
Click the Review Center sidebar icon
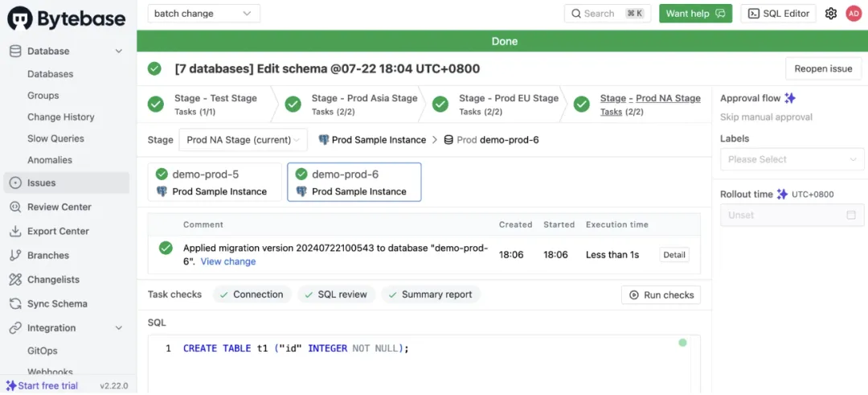pyautogui.click(x=14, y=207)
